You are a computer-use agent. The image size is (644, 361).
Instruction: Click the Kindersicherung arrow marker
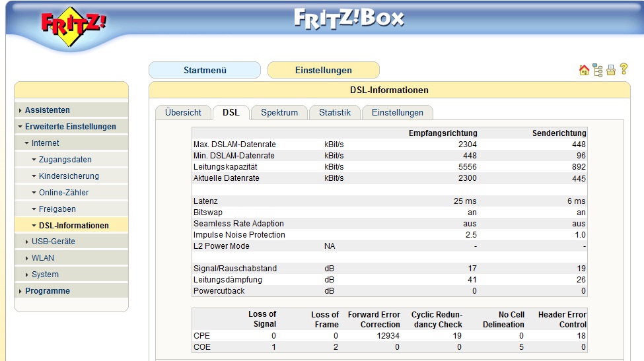tap(34, 176)
